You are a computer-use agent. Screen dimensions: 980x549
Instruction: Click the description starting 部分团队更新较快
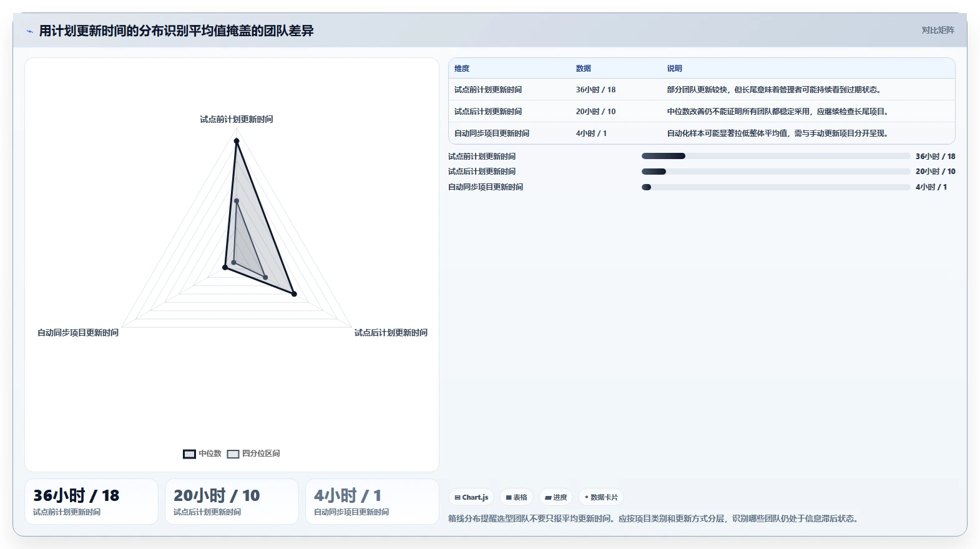774,90
